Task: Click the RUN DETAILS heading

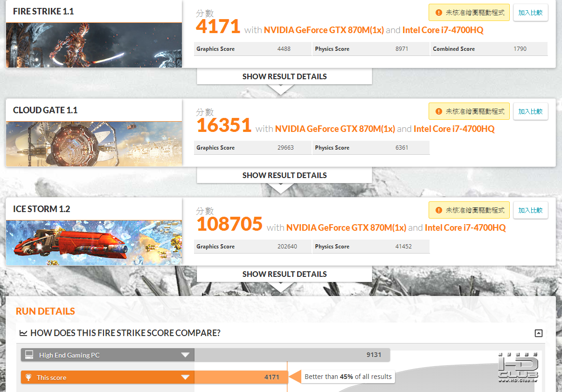Action: [x=45, y=311]
